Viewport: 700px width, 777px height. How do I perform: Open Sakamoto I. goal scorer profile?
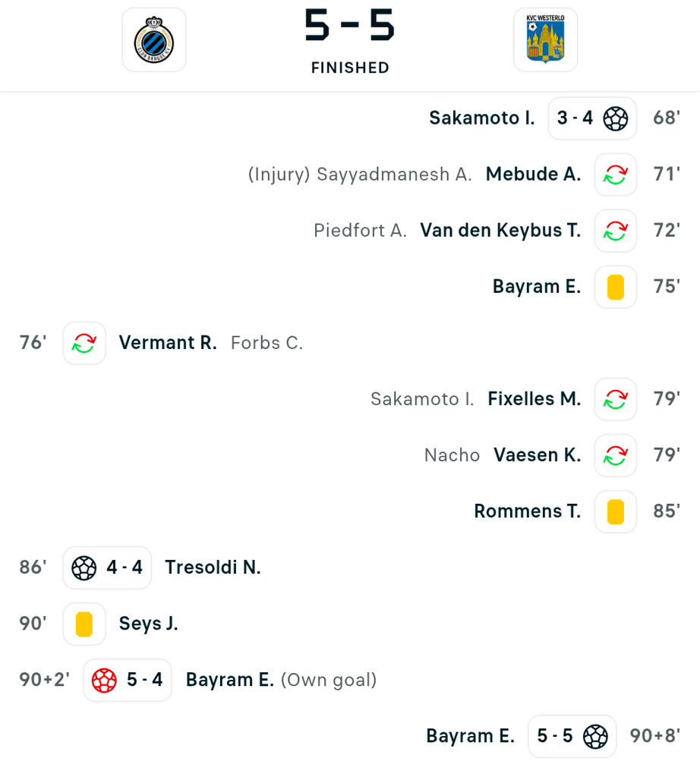pos(482,118)
